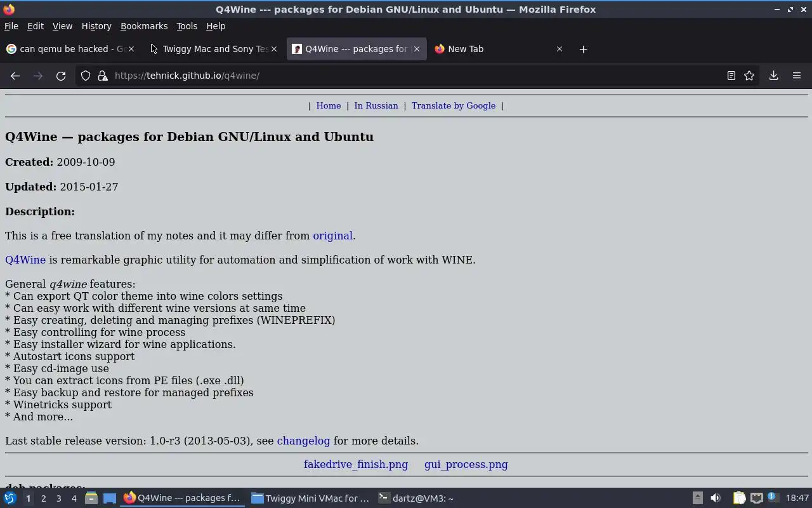
Task: Open the network status tray icon
Action: pos(757,498)
